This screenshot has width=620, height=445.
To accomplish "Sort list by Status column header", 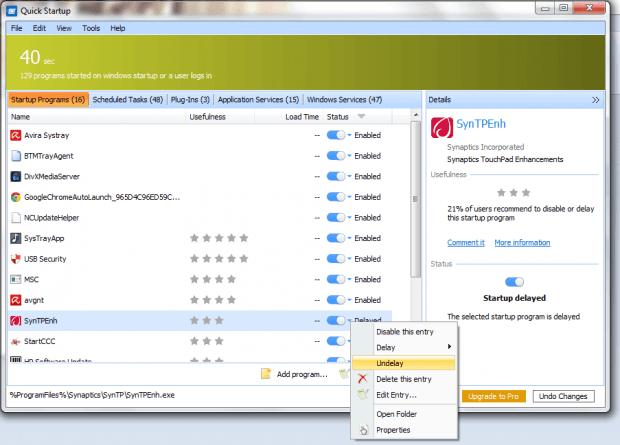I will coord(358,117).
